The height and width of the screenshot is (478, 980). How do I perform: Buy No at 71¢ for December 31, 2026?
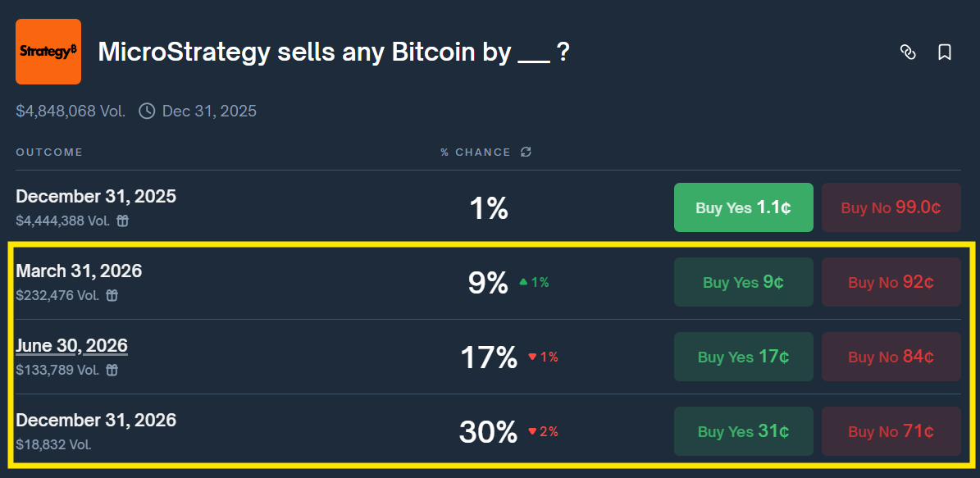[891, 431]
